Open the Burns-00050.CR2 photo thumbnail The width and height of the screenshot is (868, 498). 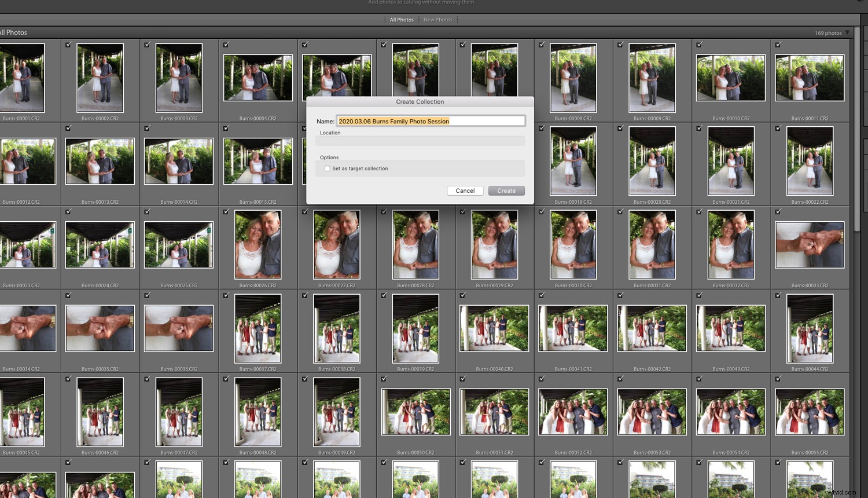415,412
